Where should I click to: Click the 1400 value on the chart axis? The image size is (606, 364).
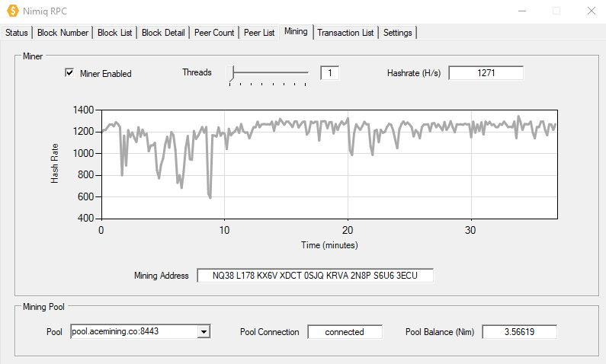tap(84, 110)
